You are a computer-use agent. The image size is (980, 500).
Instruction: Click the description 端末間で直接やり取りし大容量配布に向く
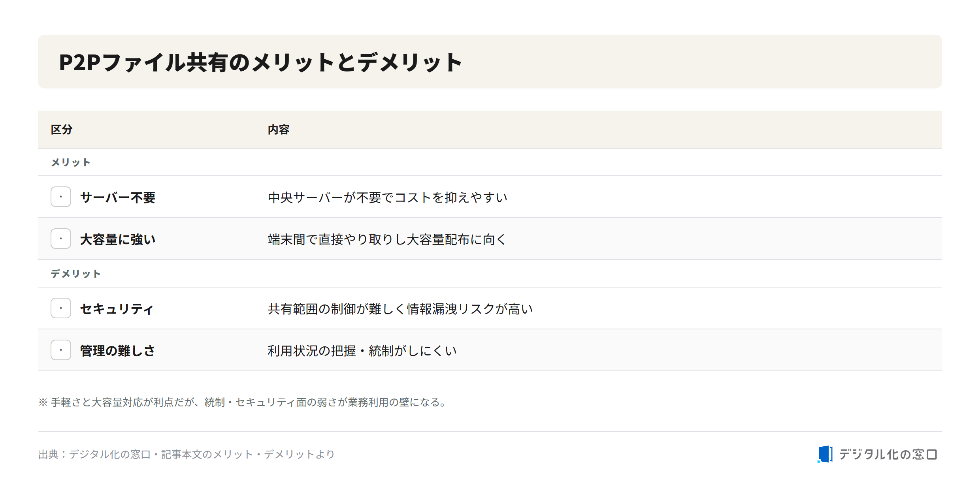point(387,239)
